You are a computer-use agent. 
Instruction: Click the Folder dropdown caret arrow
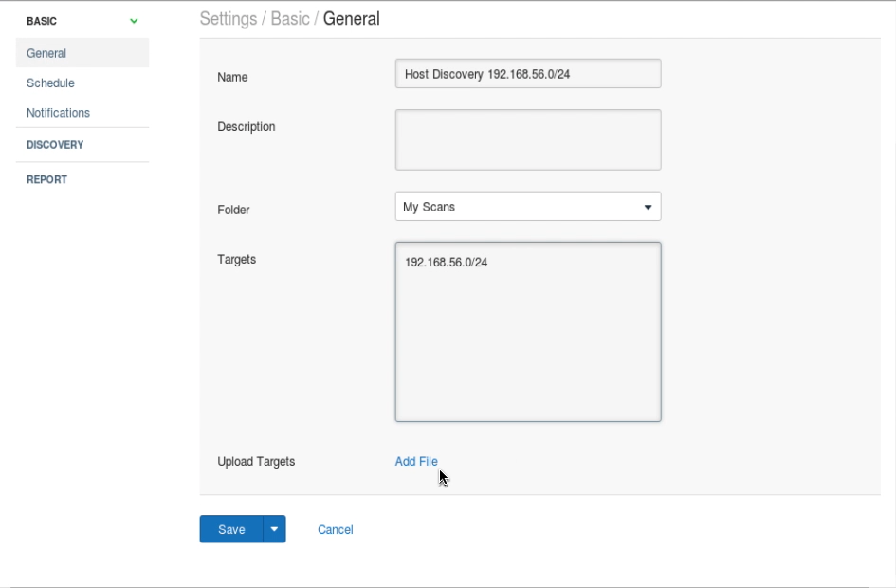point(648,207)
